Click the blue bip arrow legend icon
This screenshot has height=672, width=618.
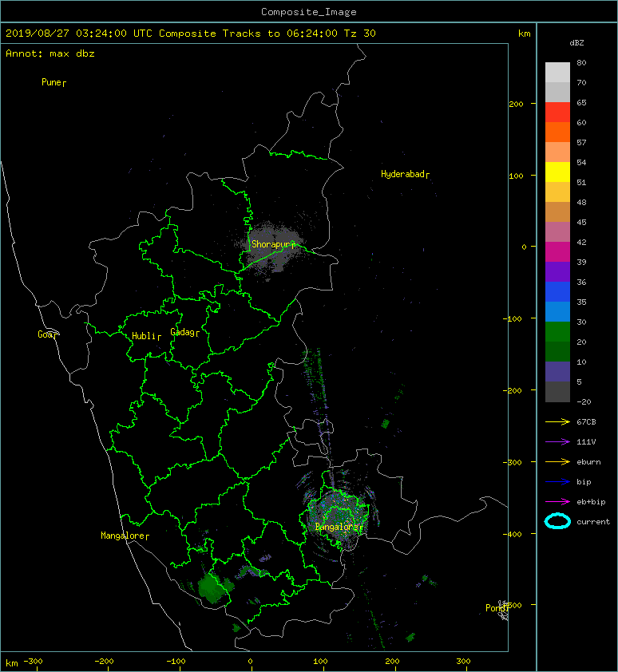click(557, 482)
